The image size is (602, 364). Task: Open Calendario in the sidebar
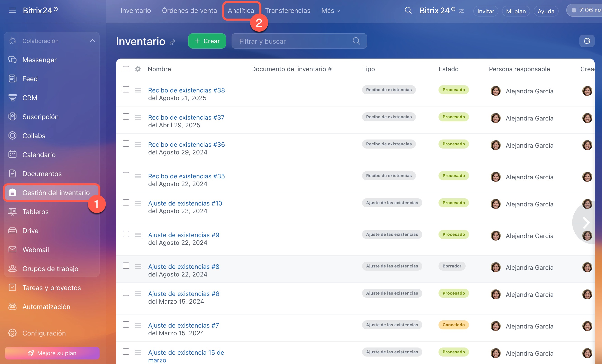pos(39,155)
